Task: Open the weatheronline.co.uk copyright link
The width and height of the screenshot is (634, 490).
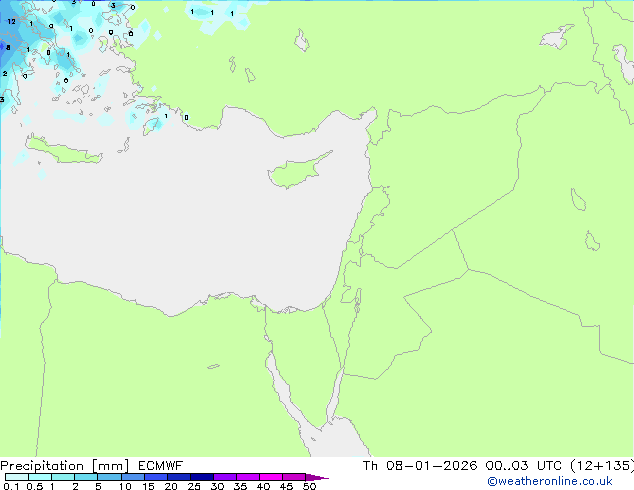Action: coord(550,481)
